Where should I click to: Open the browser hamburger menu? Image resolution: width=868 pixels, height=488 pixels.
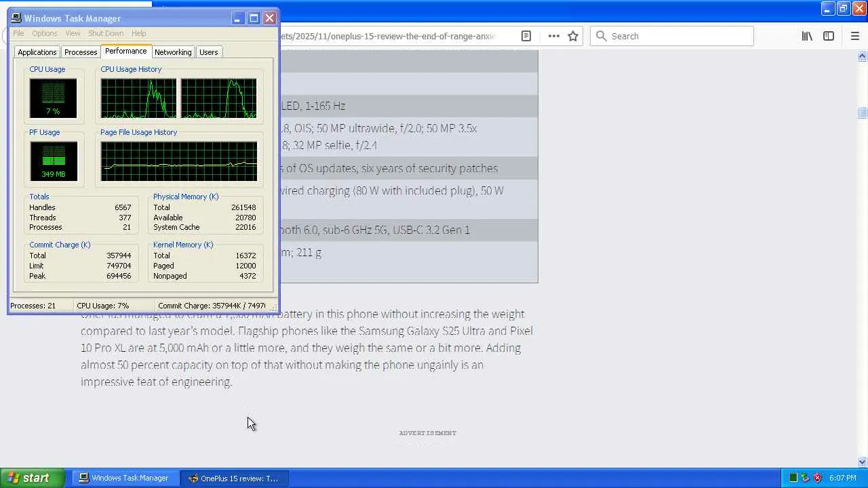(x=854, y=36)
